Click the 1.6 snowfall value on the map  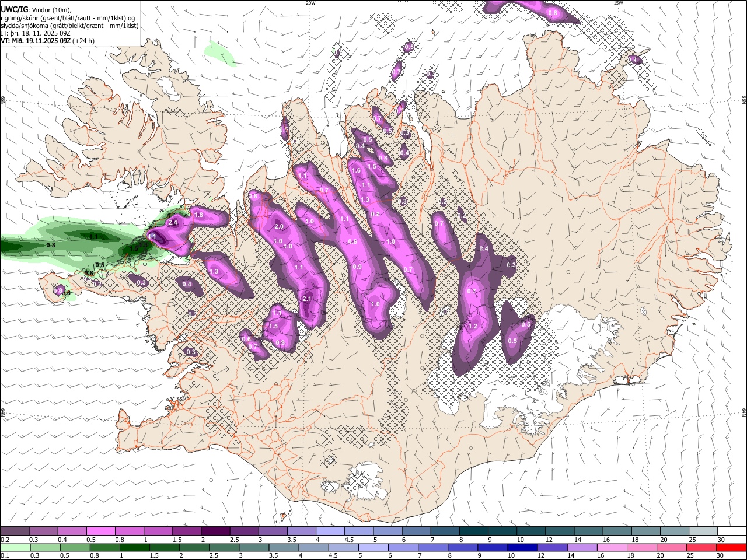(x=357, y=170)
